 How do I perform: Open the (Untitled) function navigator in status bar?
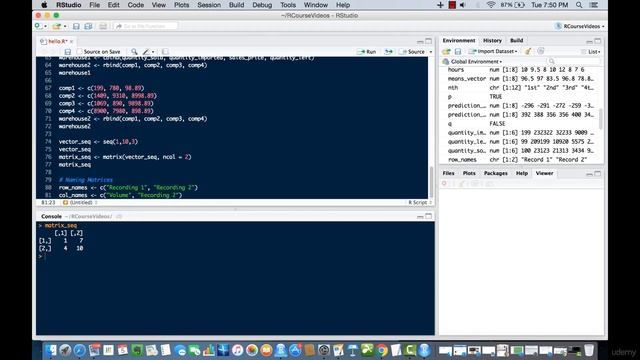(80, 202)
